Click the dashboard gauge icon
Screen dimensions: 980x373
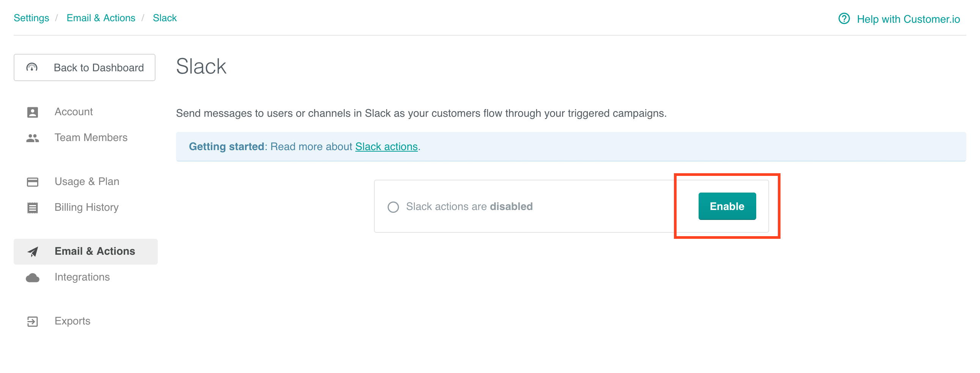[31, 67]
